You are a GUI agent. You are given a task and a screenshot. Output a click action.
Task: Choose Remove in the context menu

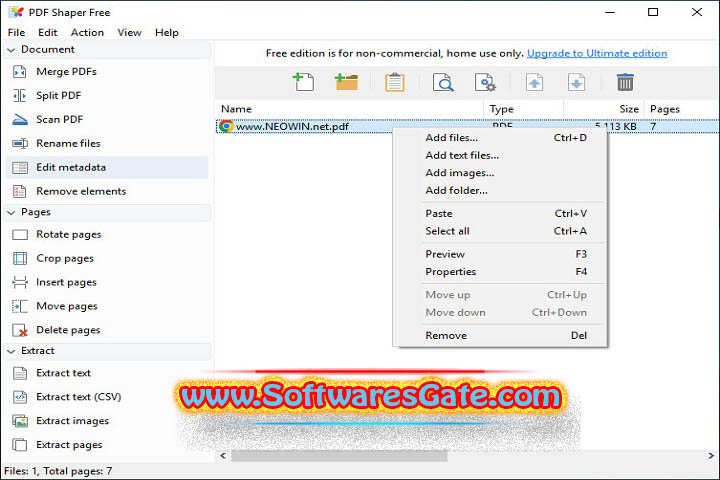coord(500,335)
